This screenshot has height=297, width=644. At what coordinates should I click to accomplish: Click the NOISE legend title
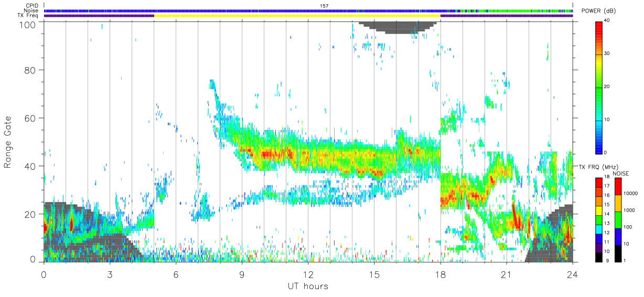[x=621, y=173]
